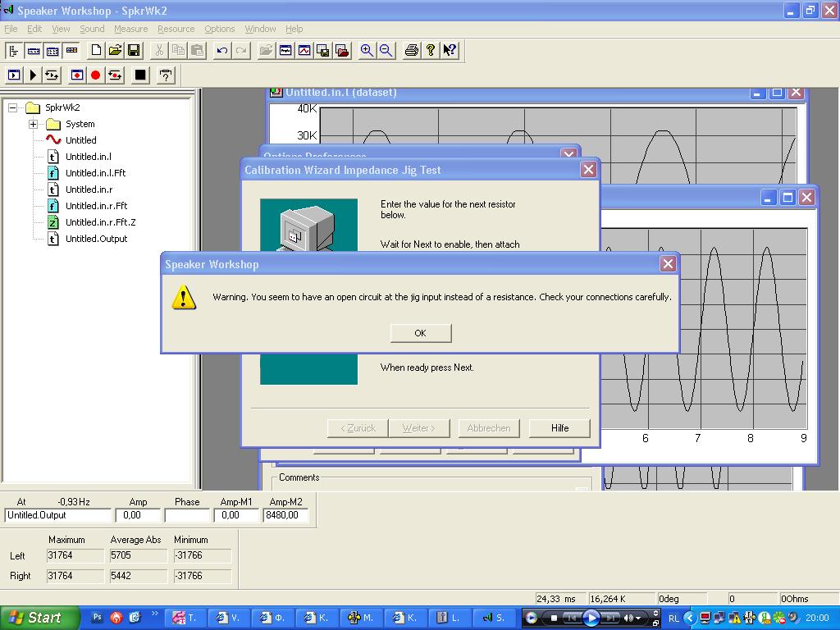This screenshot has height=630, width=840.
Task: Click the Untitled.in.l dataset window title bar
Action: coord(509,93)
